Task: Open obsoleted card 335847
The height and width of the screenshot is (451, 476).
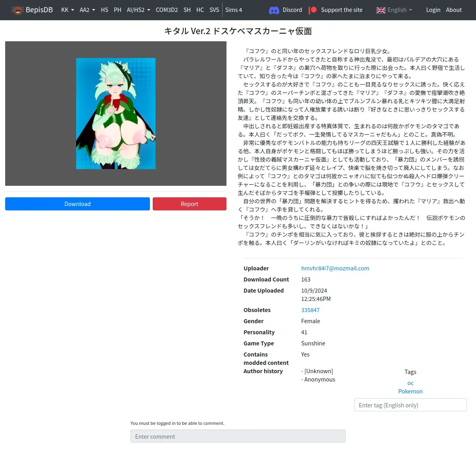Action: pyautogui.click(x=310, y=310)
